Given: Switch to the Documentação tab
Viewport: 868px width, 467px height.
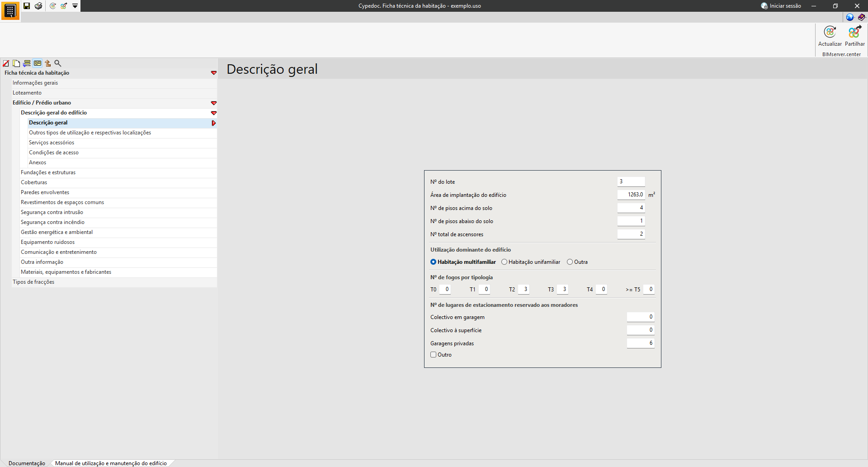Looking at the screenshot, I should [x=27, y=463].
